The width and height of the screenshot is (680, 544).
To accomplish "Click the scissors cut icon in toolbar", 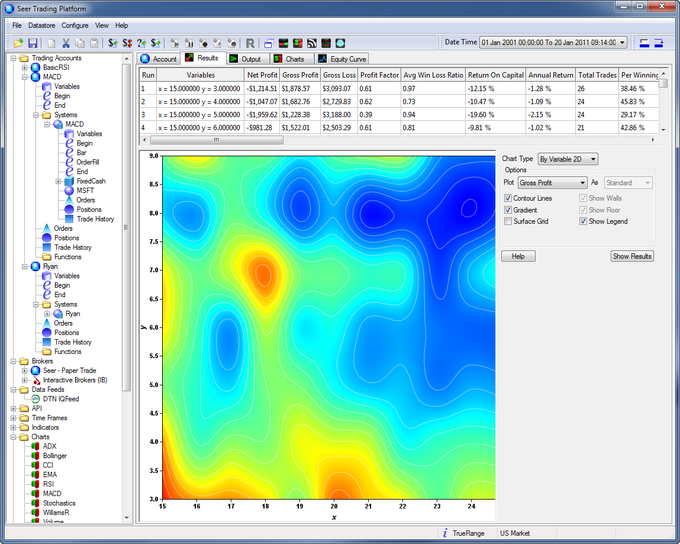I will click(65, 43).
